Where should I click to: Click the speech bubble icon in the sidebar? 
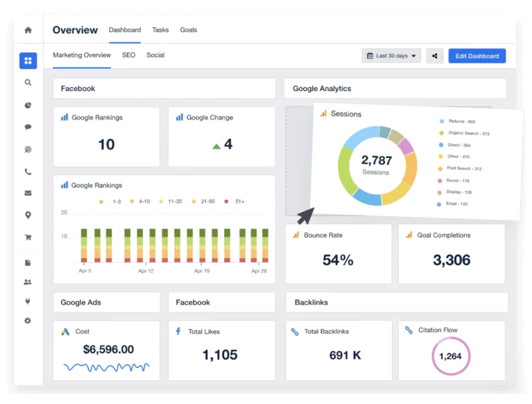(x=28, y=127)
